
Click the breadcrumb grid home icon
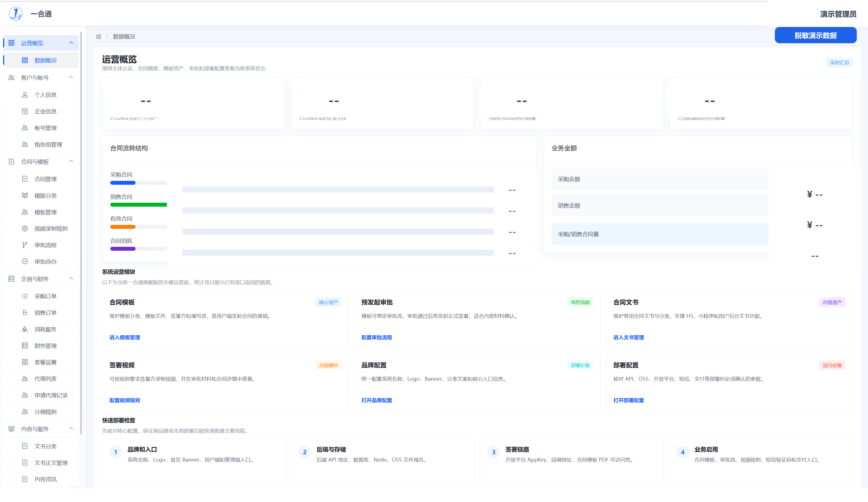coord(98,36)
